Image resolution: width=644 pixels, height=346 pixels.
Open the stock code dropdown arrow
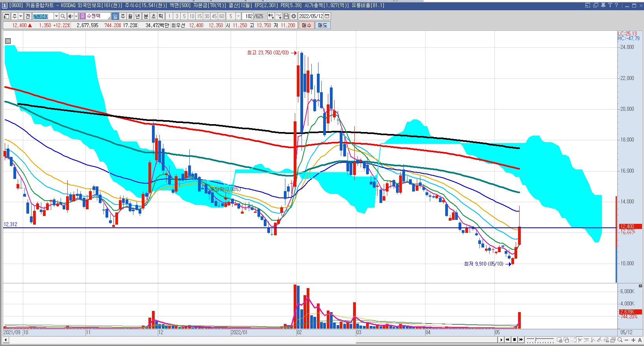56,16
